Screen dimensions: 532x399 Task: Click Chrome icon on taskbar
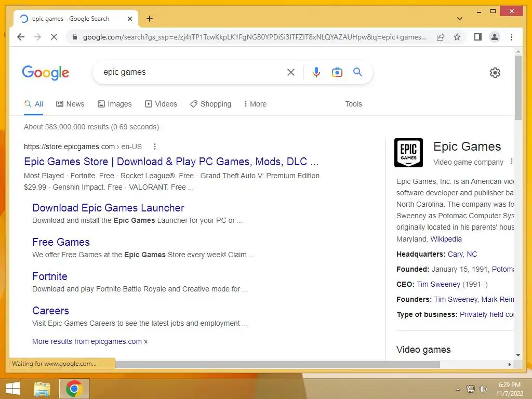(74, 389)
